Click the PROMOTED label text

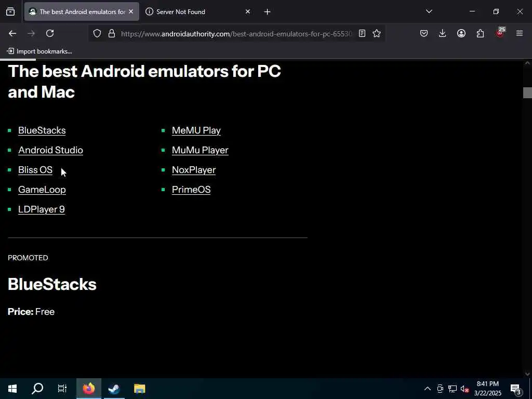tap(28, 258)
